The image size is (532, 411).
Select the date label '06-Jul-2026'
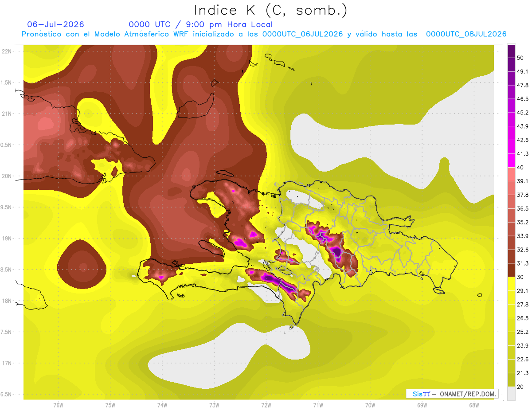coord(55,24)
